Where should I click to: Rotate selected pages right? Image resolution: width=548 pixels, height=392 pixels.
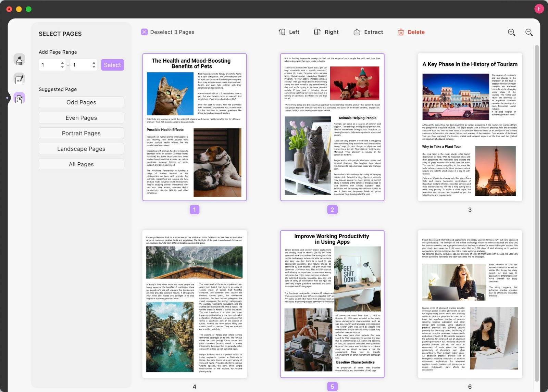326,32
